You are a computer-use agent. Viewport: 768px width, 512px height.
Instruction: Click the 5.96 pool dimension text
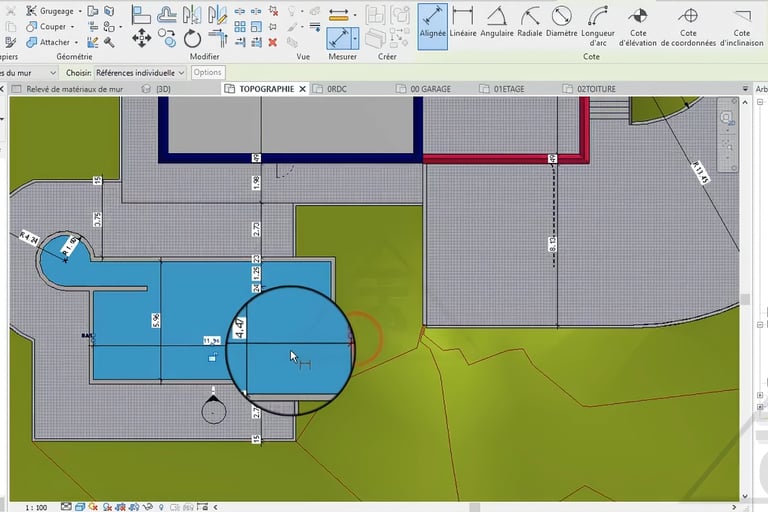click(x=156, y=320)
